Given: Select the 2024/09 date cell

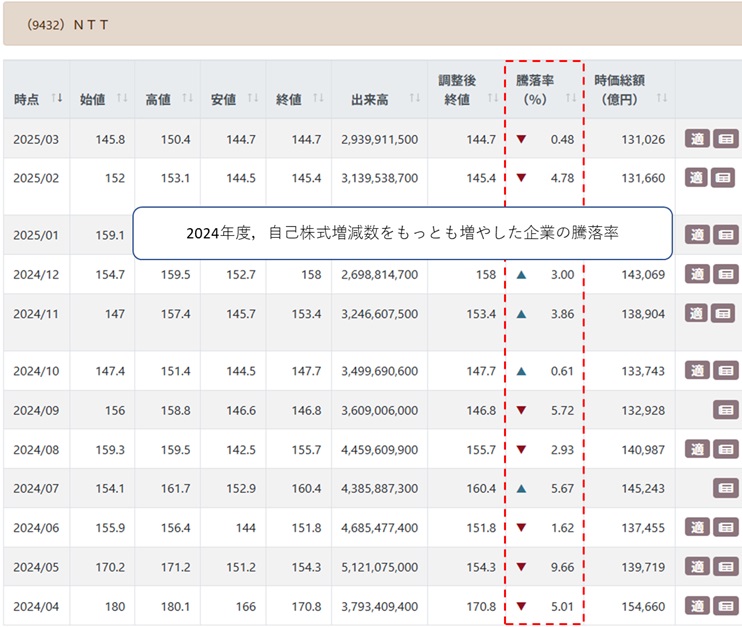Looking at the screenshot, I should coord(36,410).
